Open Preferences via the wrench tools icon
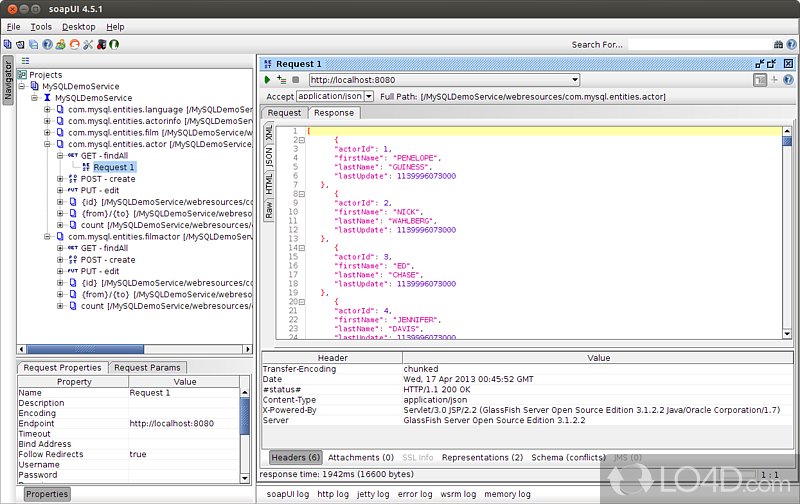The height and width of the screenshot is (504, 800). tap(87, 44)
